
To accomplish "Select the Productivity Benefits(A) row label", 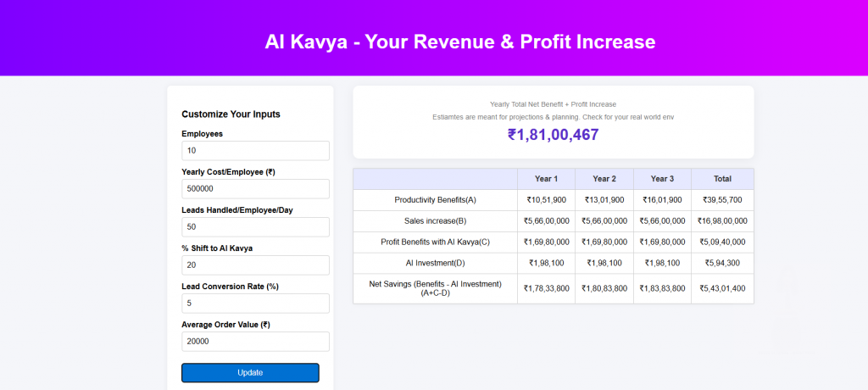I will (x=435, y=200).
